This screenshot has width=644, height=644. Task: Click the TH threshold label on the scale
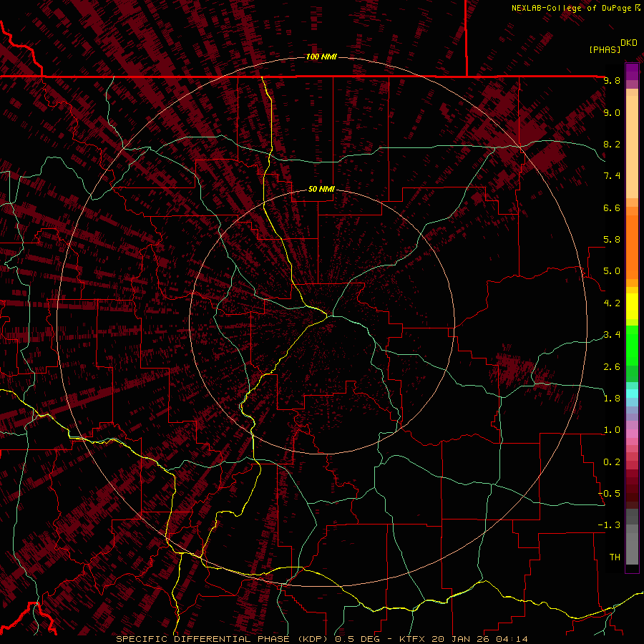615,557
